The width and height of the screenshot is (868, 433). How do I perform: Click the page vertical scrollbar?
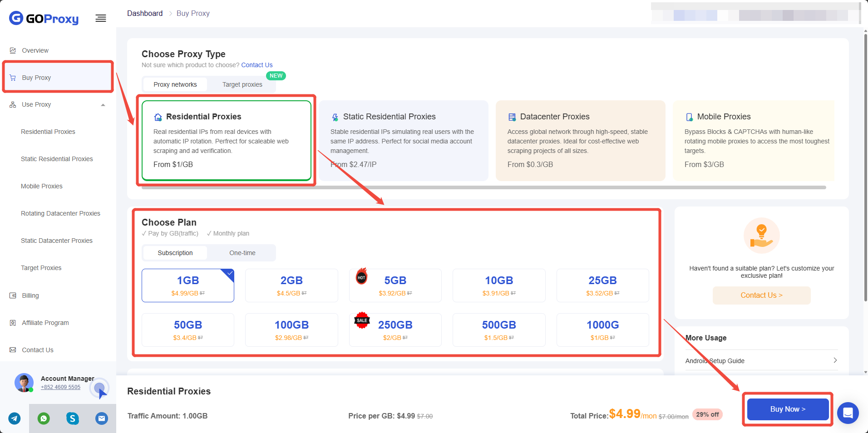(x=866, y=168)
